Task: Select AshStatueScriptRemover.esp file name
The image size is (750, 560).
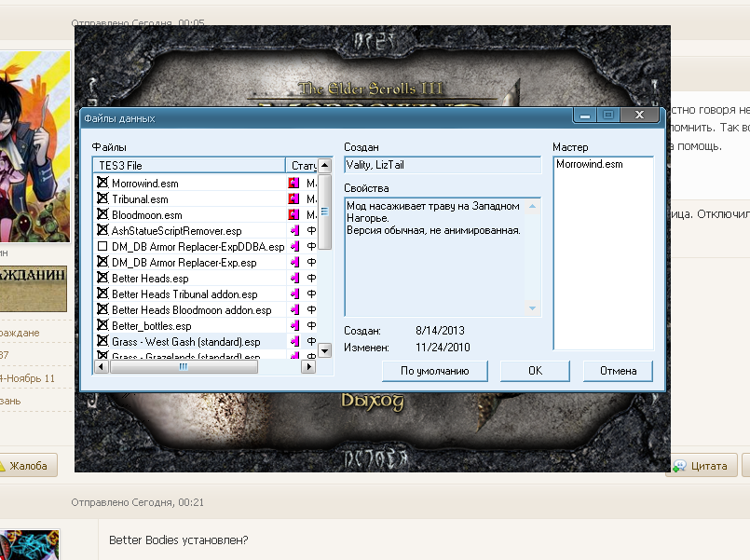Action: point(176,230)
